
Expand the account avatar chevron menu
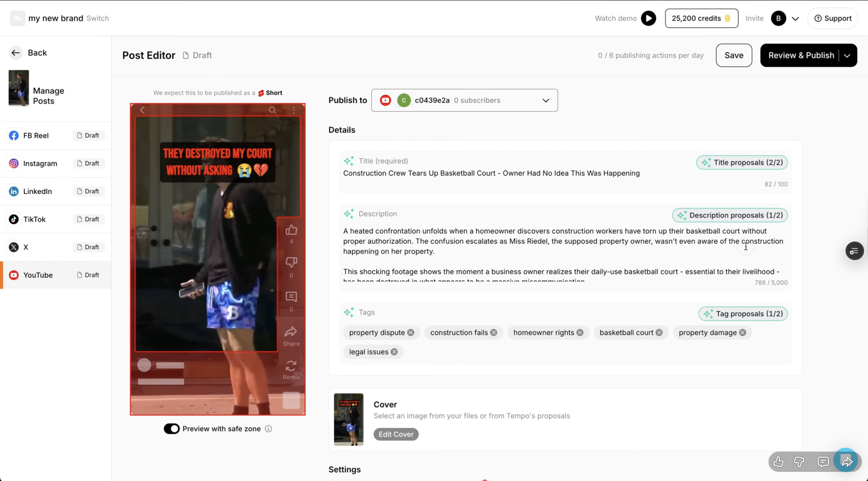coord(795,19)
